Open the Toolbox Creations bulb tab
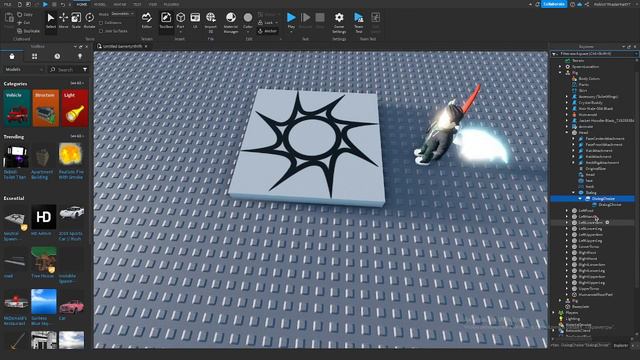This screenshot has width=640, height=360. (x=80, y=56)
